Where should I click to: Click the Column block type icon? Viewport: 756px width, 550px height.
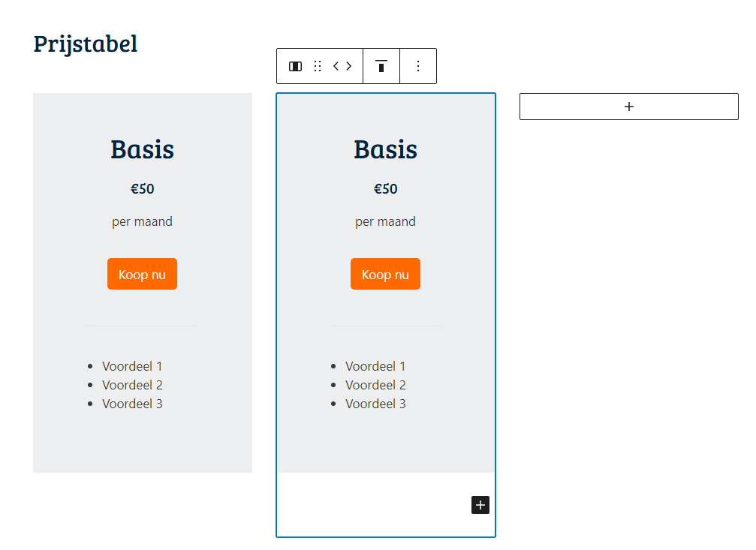tap(295, 66)
